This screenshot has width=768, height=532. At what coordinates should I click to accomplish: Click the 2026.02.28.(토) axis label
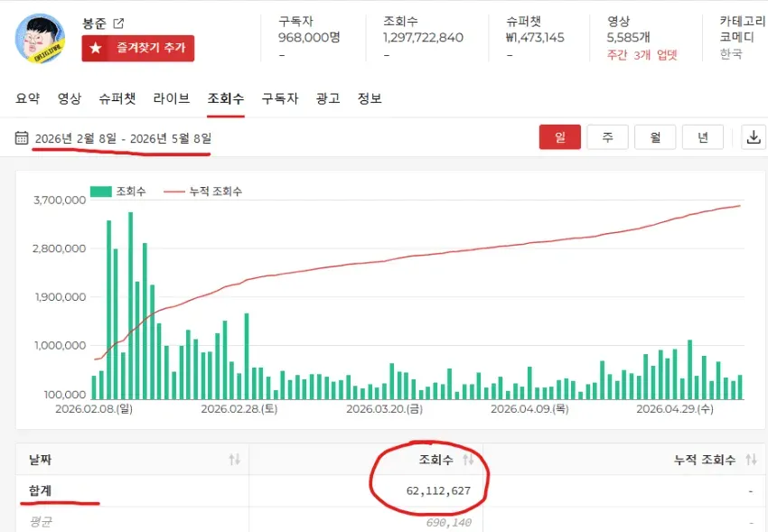(x=239, y=408)
